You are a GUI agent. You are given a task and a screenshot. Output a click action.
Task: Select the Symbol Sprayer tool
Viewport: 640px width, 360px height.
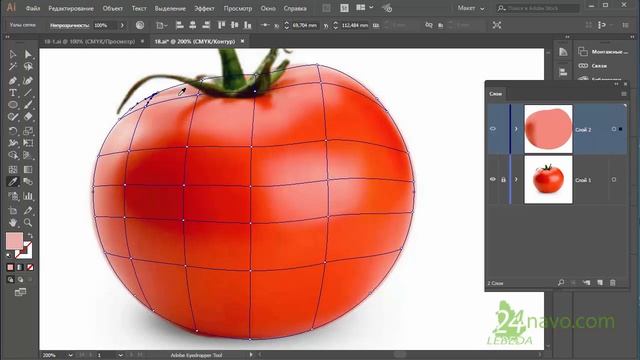pyautogui.click(x=13, y=196)
